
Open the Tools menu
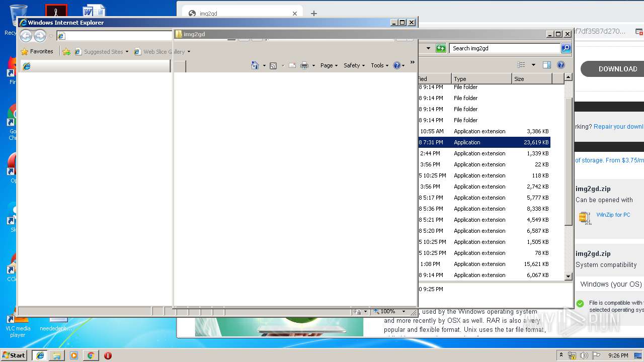[x=380, y=65]
